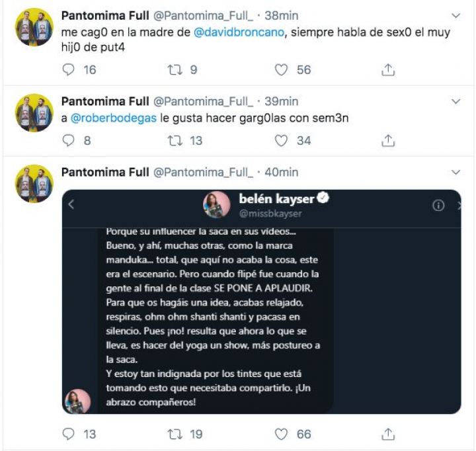Viewport: 476px width, 451px height.
Task: Open more options on the 39min tweet
Action: tap(456, 101)
